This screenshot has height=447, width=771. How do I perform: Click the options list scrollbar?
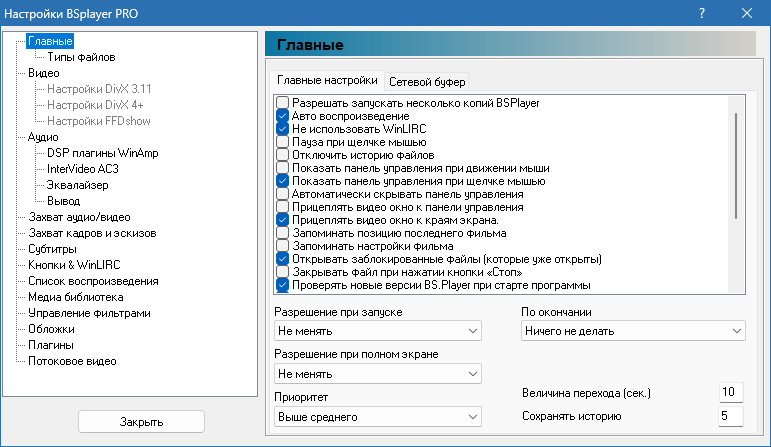(736, 165)
